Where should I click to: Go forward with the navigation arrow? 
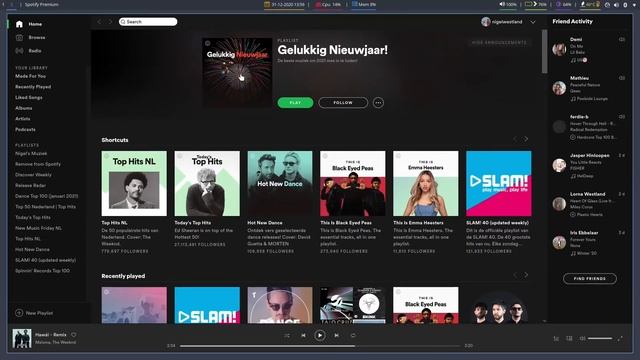tap(110, 22)
